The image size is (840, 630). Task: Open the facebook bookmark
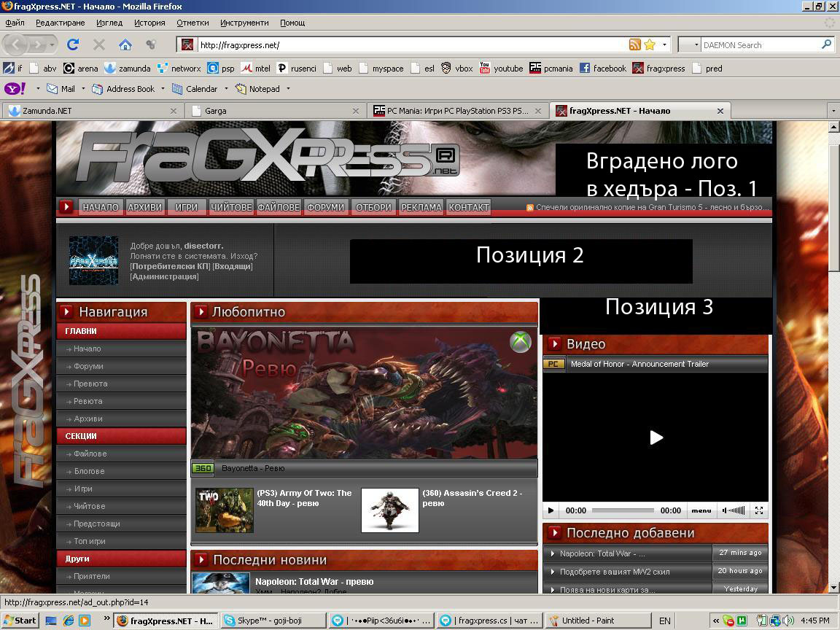(603, 68)
